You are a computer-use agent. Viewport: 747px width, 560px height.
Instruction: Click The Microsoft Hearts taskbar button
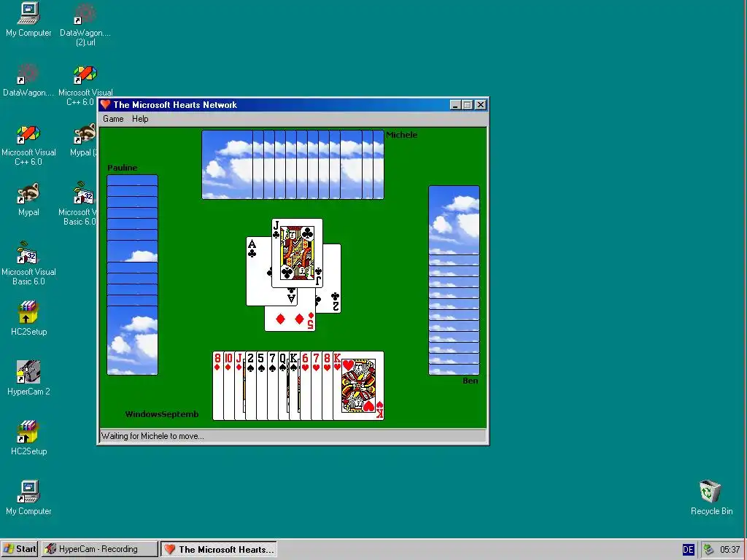[x=219, y=549]
